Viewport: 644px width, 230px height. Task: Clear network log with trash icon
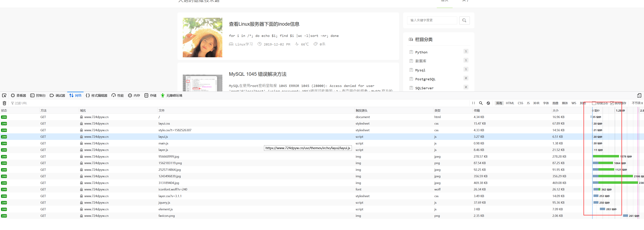click(5, 103)
